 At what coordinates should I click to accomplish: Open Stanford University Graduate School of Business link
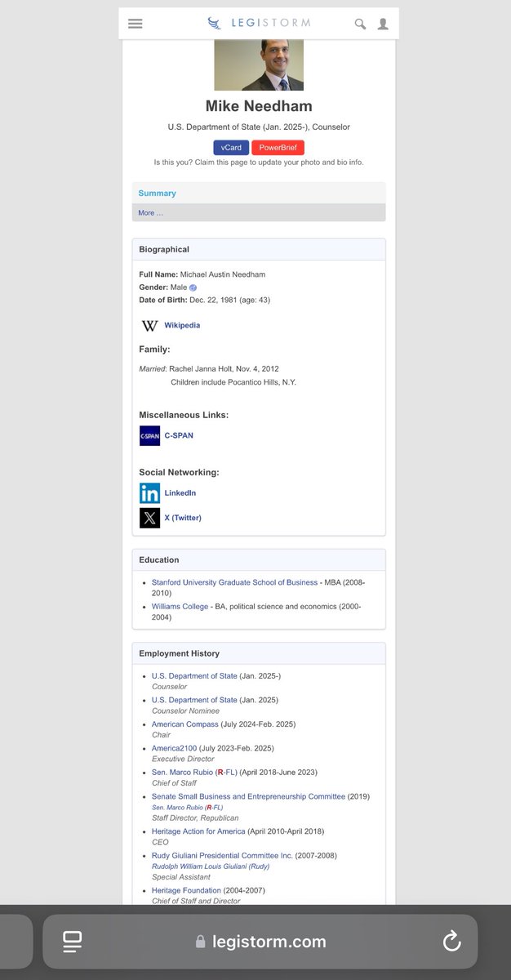click(234, 582)
